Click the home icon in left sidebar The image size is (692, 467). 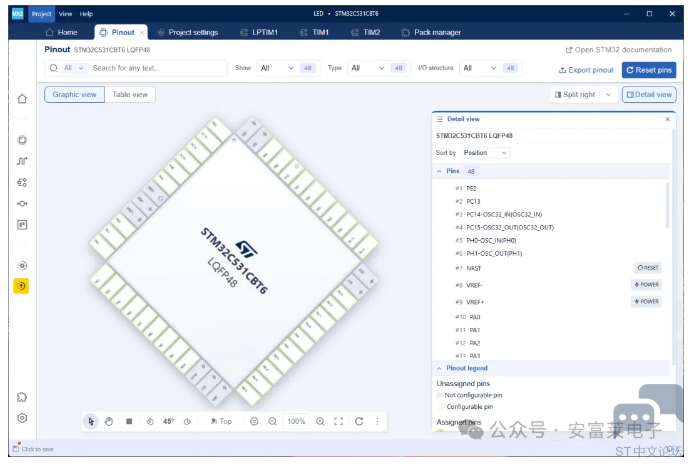click(22, 99)
